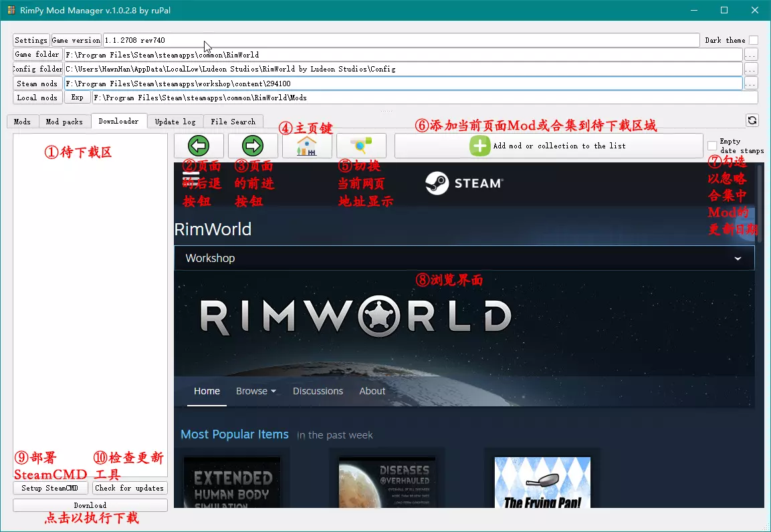
Task: Click the RimWorld title link
Action: pos(213,229)
